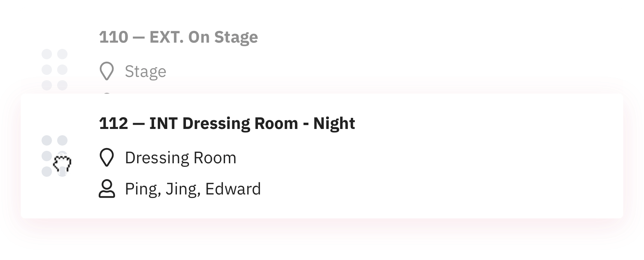Click the word Night in scene 112 title
Image resolution: width=644 pixels, height=260 pixels.
(x=334, y=124)
